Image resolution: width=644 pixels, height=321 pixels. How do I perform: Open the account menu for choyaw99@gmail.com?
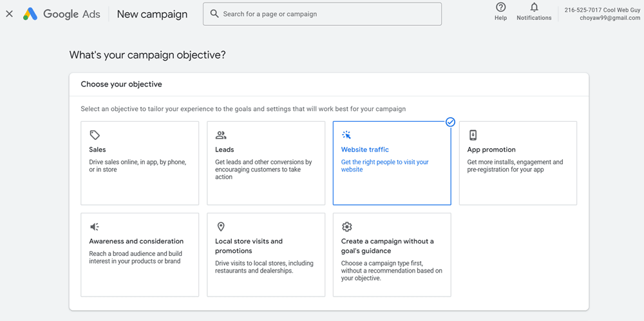coord(602,14)
